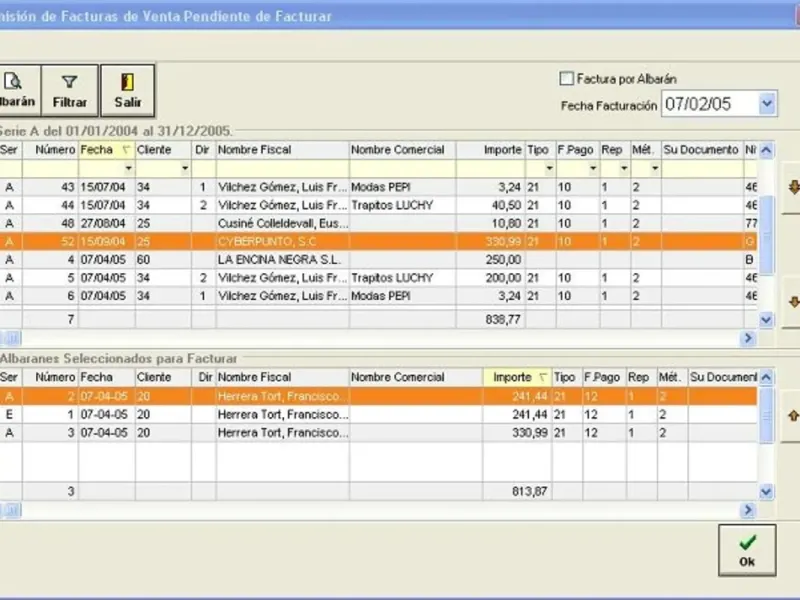This screenshot has width=800, height=600.
Task: Click the Nombre Comercial filter field
Action: pos(403,168)
